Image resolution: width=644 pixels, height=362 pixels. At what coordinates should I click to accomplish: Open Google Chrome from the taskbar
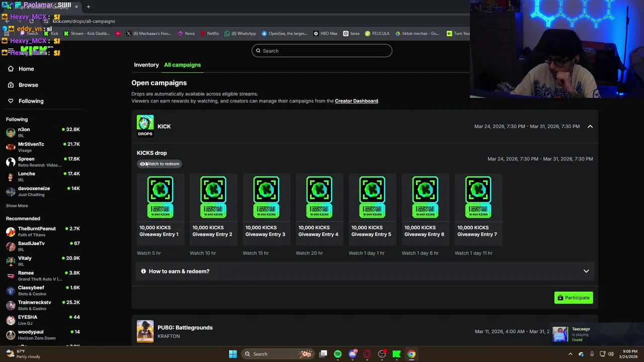coord(412,354)
